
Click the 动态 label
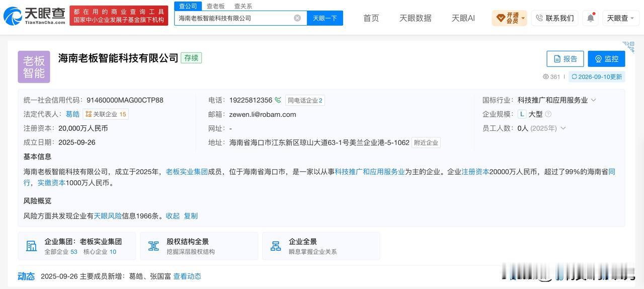(26, 276)
